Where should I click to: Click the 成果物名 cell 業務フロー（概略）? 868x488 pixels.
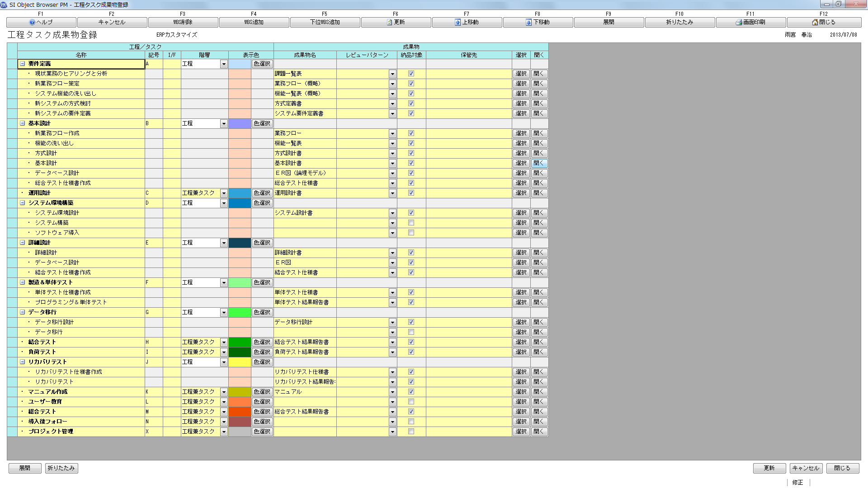305,84
